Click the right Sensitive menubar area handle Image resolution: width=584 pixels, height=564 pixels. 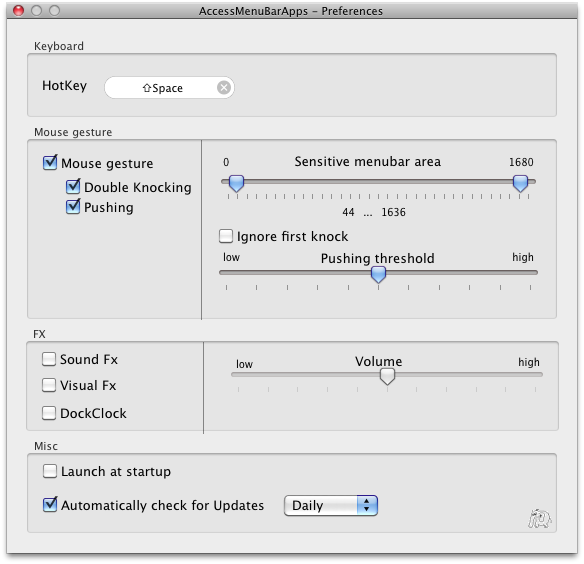520,183
